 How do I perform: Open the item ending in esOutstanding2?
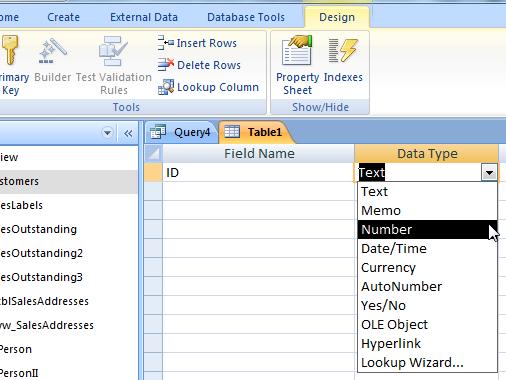[68, 253]
